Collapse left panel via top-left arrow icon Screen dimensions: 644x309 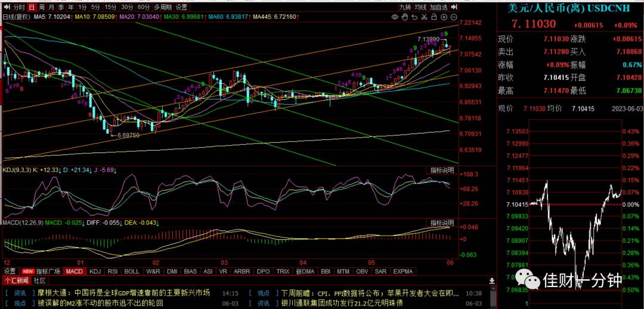click(x=5, y=7)
